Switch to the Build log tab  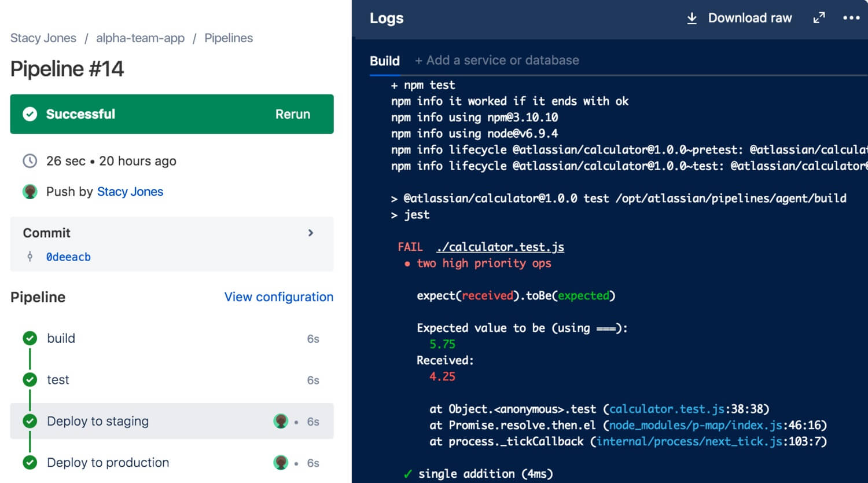point(384,61)
